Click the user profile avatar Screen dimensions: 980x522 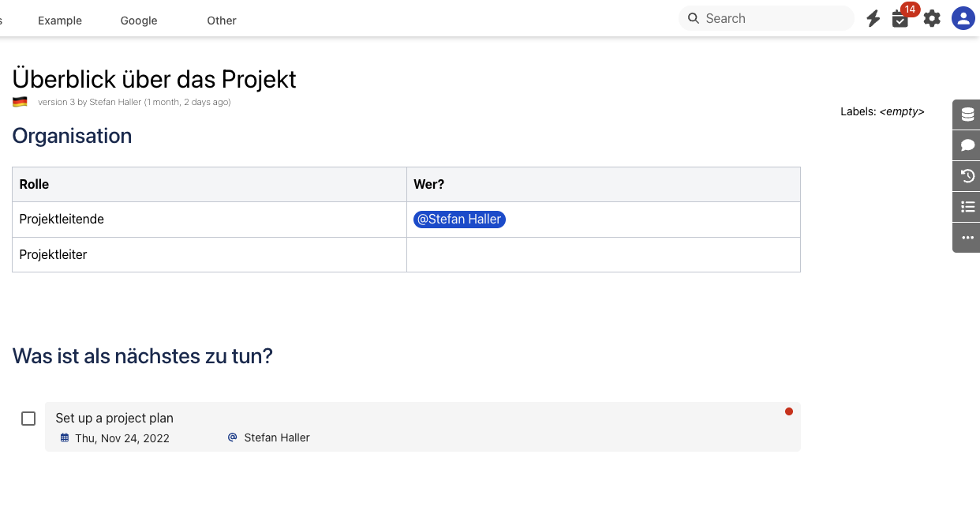[963, 18]
